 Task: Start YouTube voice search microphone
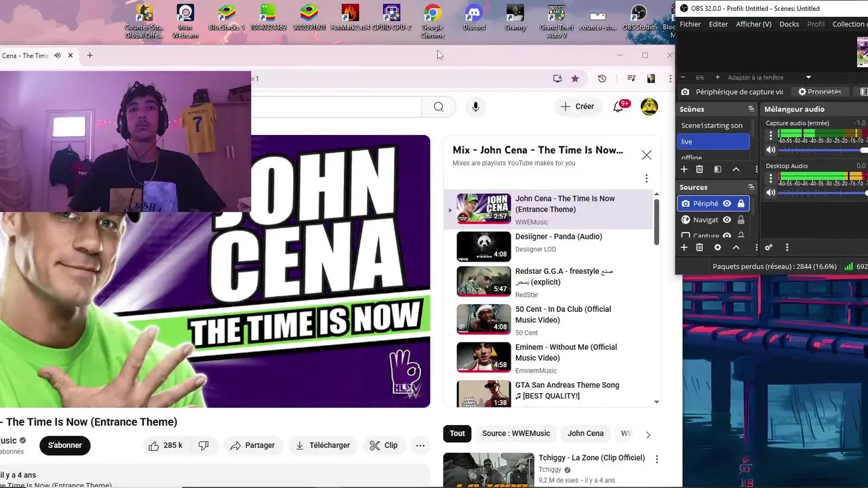click(x=475, y=106)
